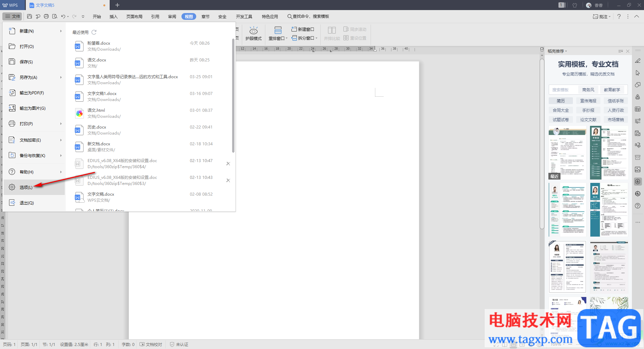
Task: Refresh the recent files list
Action: click(x=94, y=32)
